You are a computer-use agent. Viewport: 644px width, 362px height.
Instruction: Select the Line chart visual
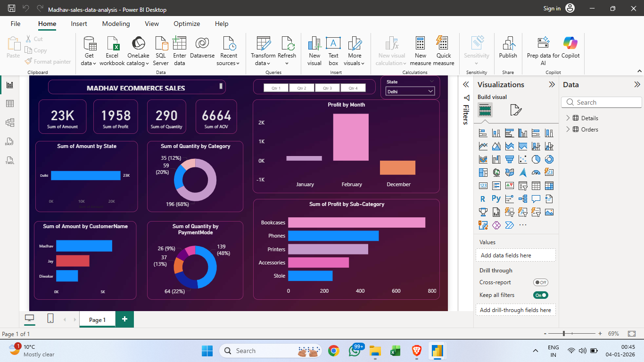(483, 146)
